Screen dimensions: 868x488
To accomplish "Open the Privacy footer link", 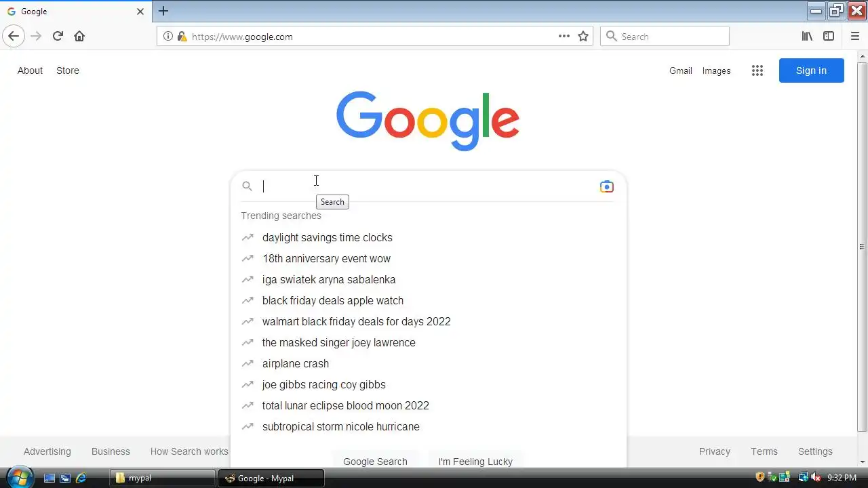I will pyautogui.click(x=715, y=451).
